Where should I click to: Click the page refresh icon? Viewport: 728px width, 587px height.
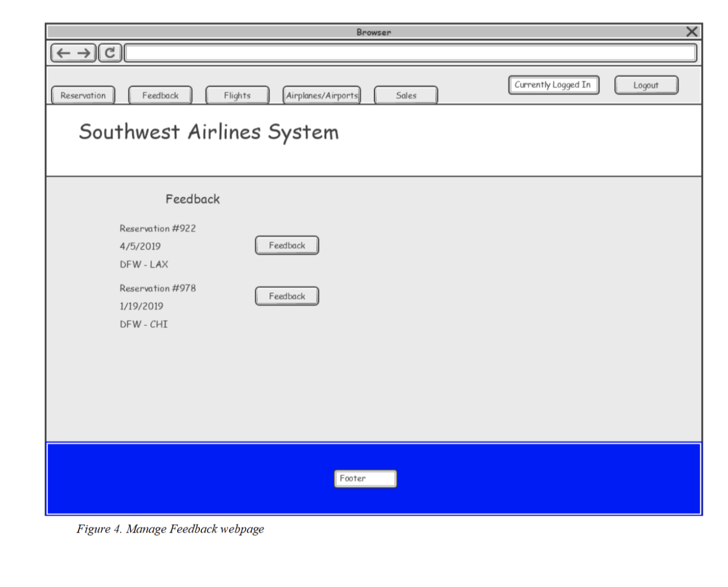pyautogui.click(x=110, y=52)
